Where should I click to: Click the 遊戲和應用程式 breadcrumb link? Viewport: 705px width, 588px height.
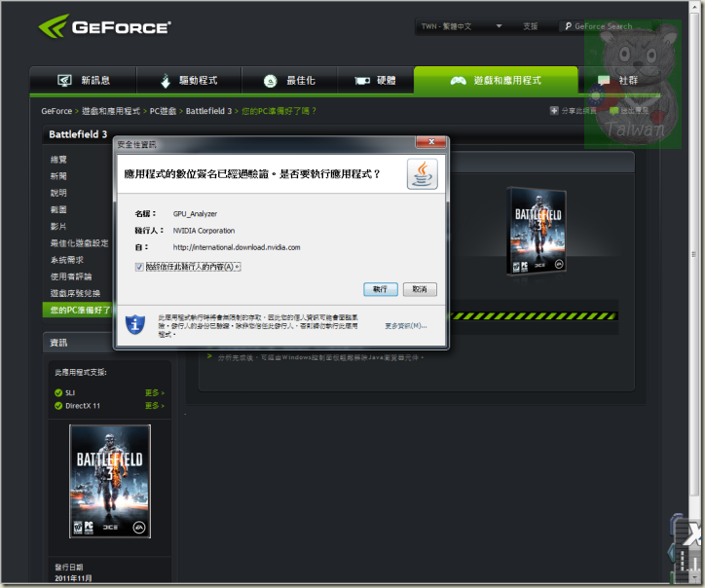click(111, 111)
